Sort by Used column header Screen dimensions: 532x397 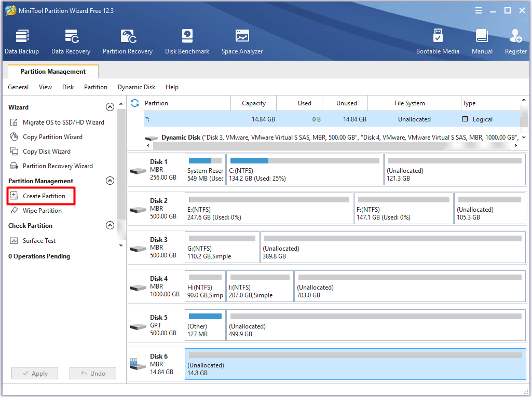pos(299,103)
